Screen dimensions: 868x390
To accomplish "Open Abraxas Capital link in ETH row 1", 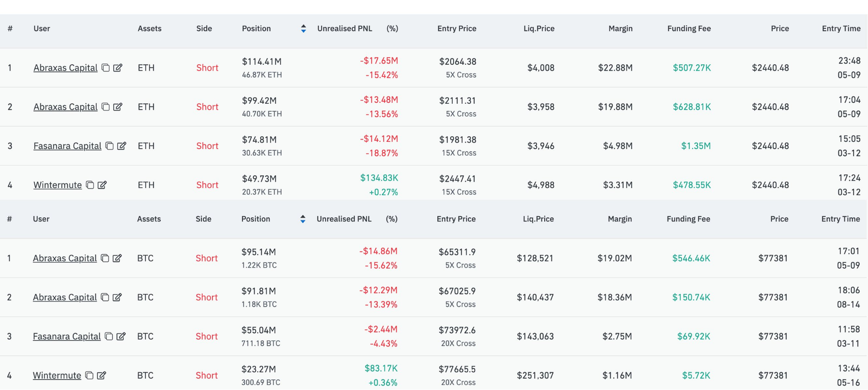I will 66,68.
